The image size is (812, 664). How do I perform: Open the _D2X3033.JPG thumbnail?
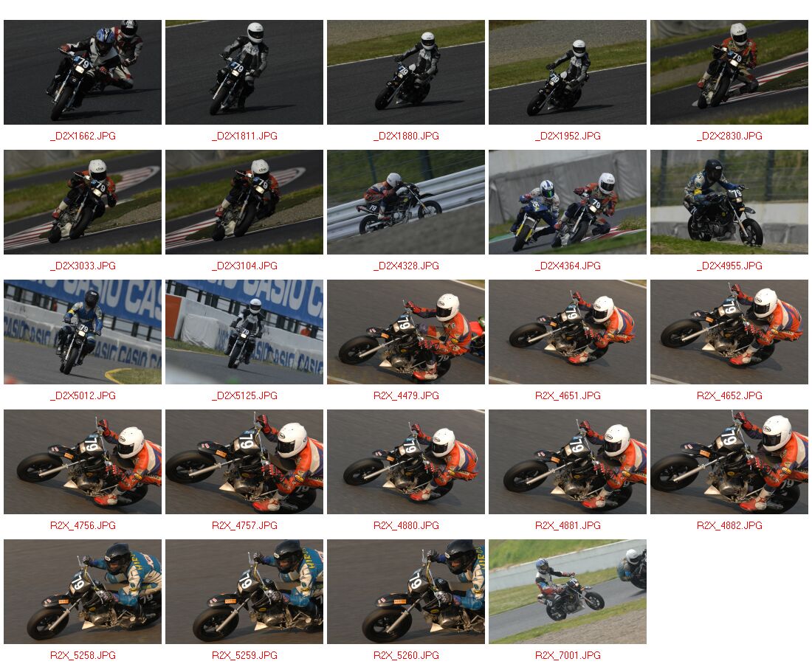click(x=83, y=202)
